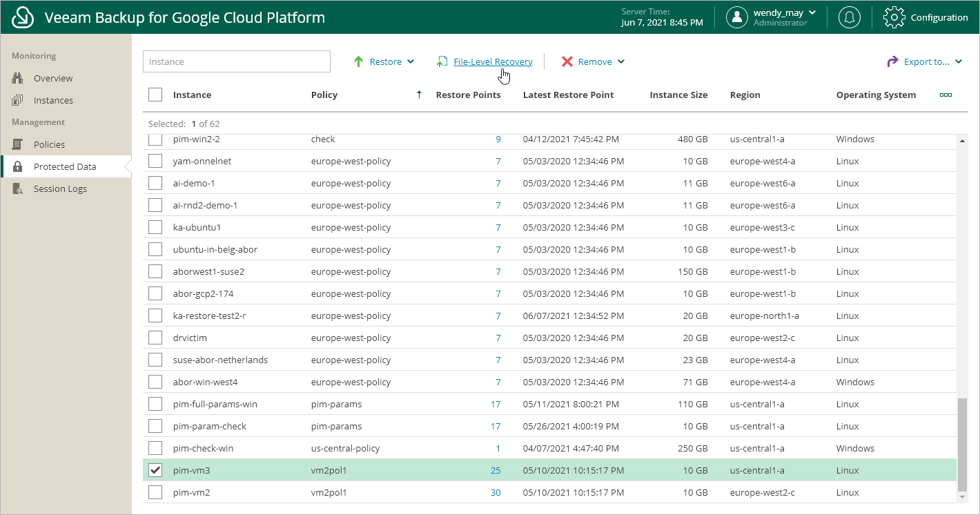
Task: Click the user avatar icon
Action: [737, 17]
